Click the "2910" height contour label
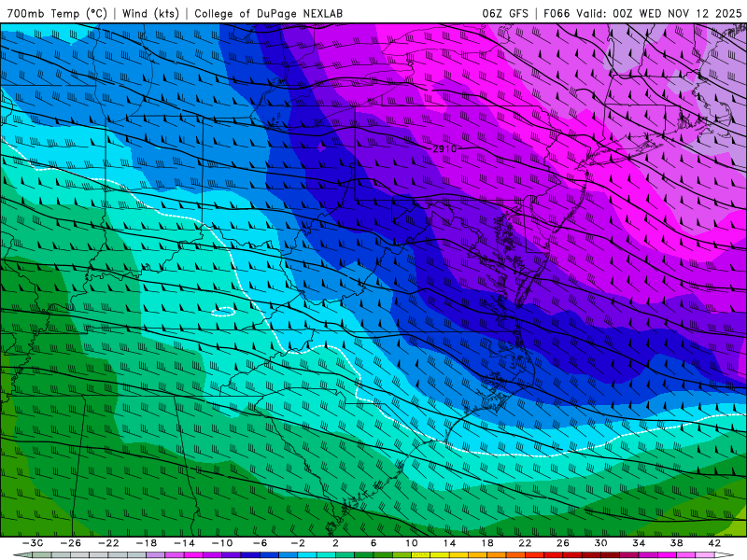Image resolution: width=747 pixels, height=560 pixels. click(444, 149)
